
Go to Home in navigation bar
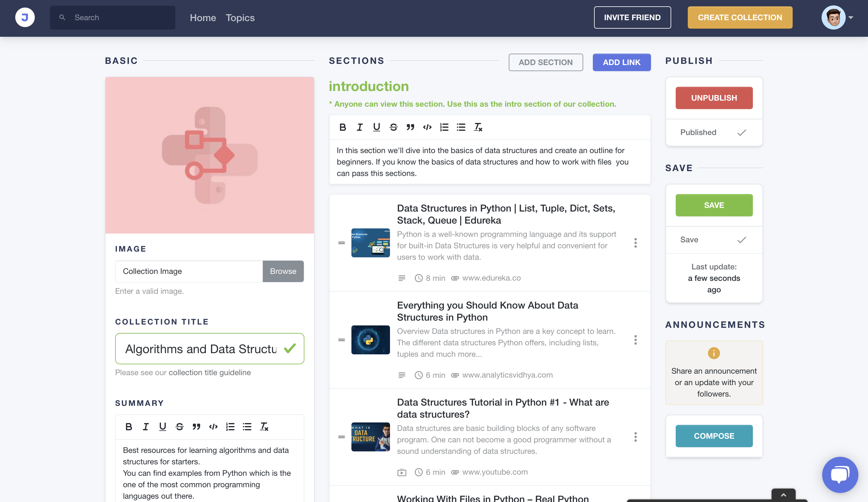click(x=203, y=17)
